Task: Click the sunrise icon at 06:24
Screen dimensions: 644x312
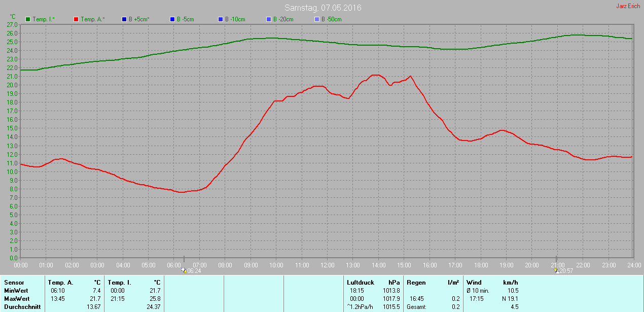Action: 184,271
